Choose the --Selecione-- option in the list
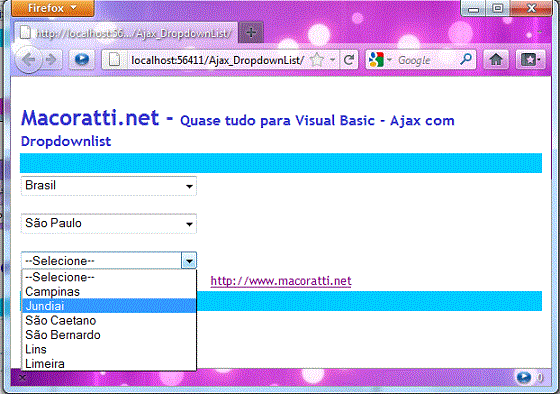Image resolution: width=560 pixels, height=394 pixels. tap(109, 277)
